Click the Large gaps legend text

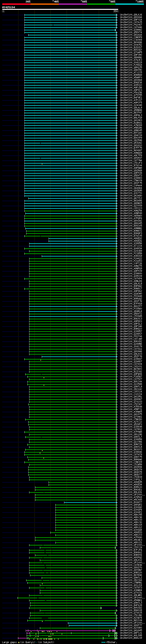click(28, 642)
